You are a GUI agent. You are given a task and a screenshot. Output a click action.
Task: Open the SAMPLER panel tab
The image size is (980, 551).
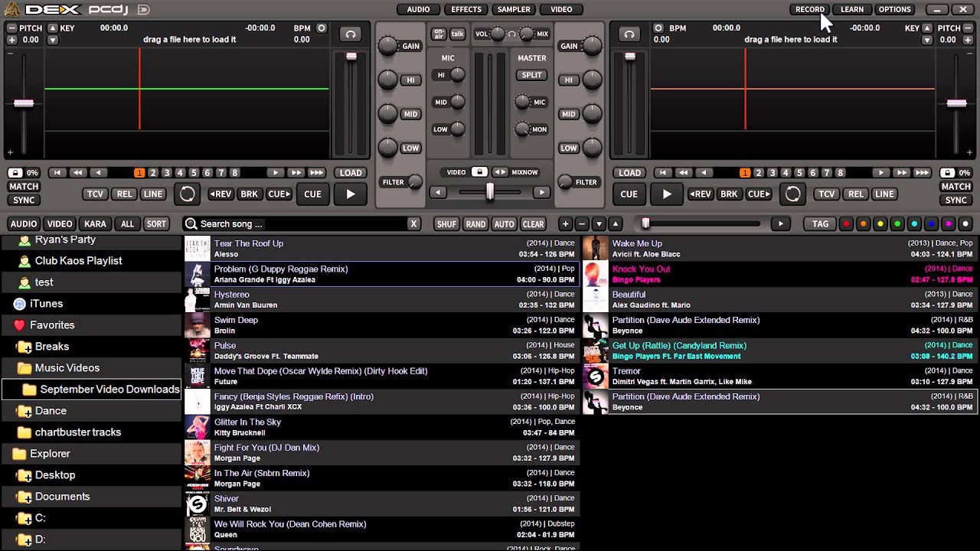tap(514, 9)
